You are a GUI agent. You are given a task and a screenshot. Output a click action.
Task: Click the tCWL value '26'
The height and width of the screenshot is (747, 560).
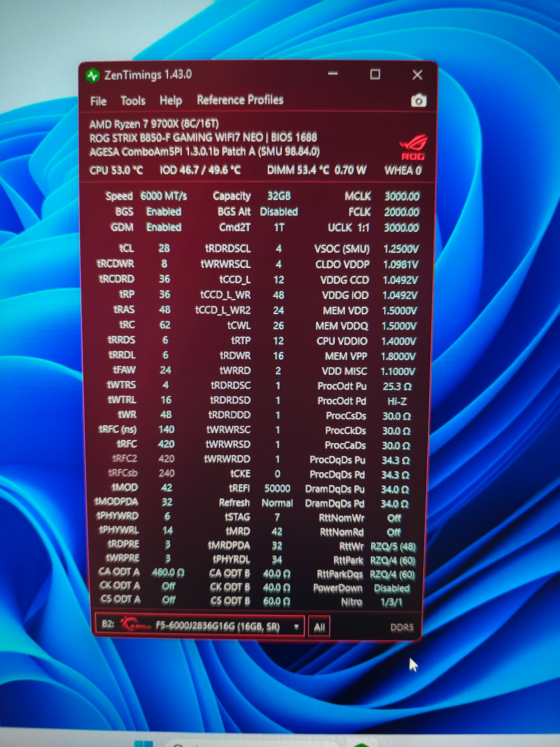278,325
